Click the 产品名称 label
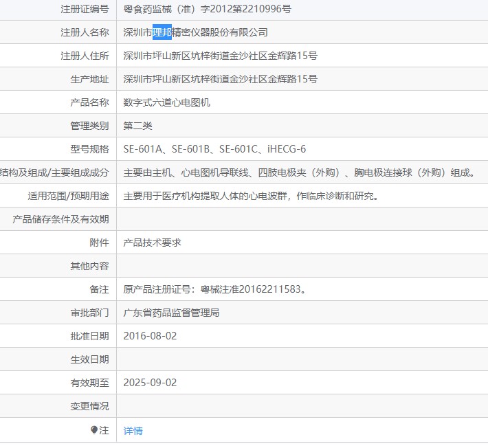Screen dimensions: 488x448 tap(89, 102)
